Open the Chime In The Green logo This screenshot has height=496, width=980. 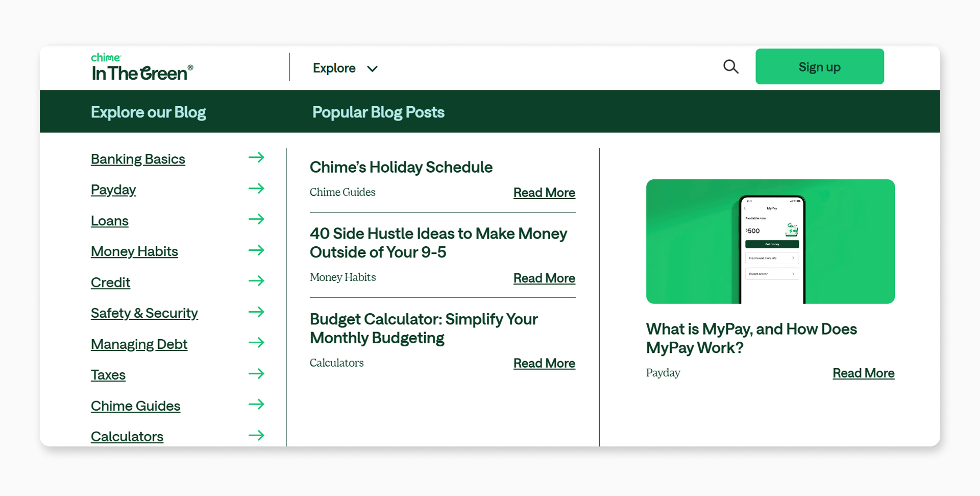click(x=142, y=67)
